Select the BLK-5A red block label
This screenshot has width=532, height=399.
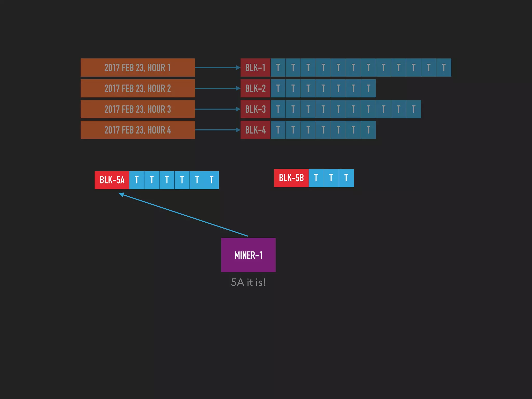click(112, 180)
